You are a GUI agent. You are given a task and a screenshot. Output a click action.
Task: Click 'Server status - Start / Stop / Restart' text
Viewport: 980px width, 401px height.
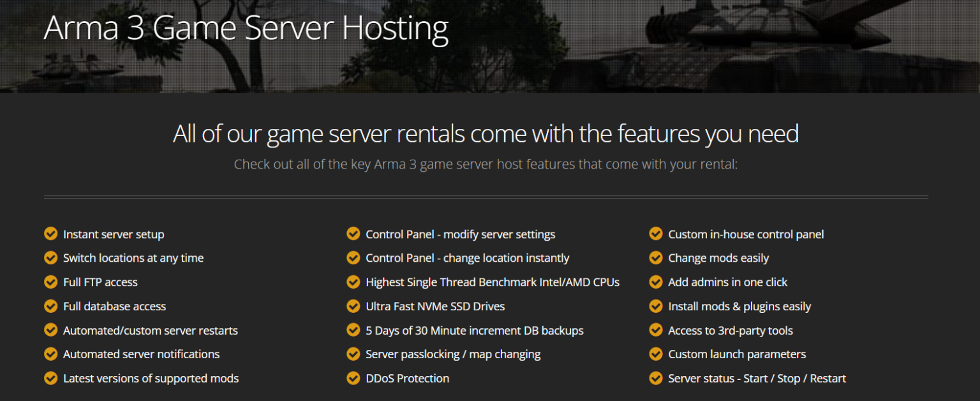click(757, 379)
